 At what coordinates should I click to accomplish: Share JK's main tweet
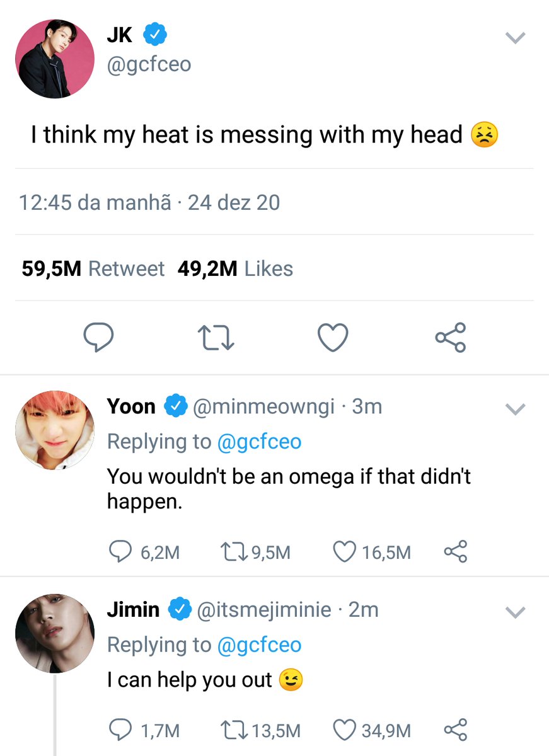click(451, 338)
